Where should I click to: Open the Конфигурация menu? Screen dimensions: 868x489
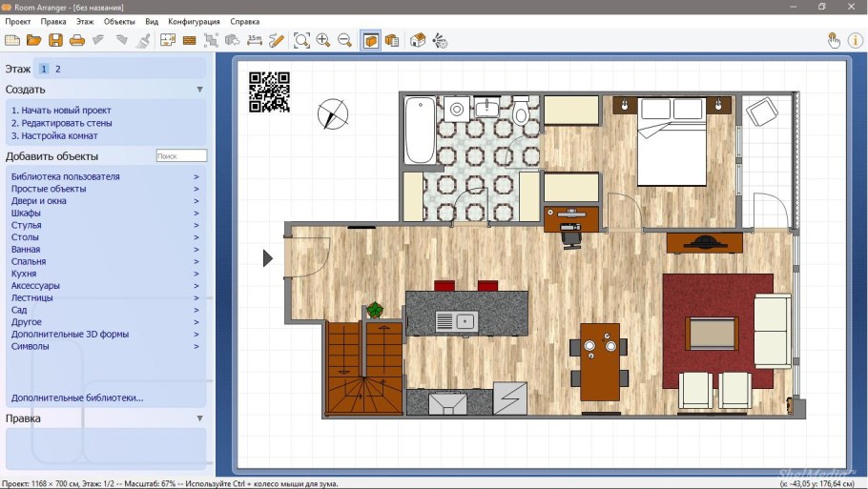pyautogui.click(x=194, y=21)
